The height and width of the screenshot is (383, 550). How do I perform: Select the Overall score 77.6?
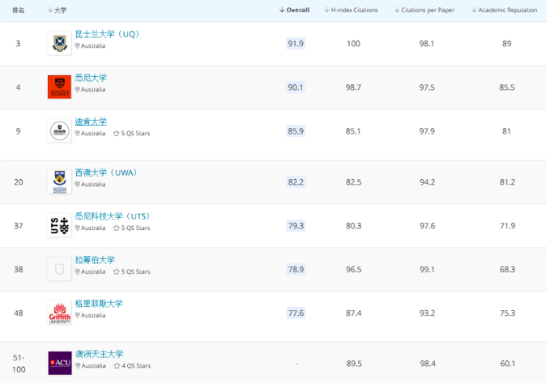(296, 313)
